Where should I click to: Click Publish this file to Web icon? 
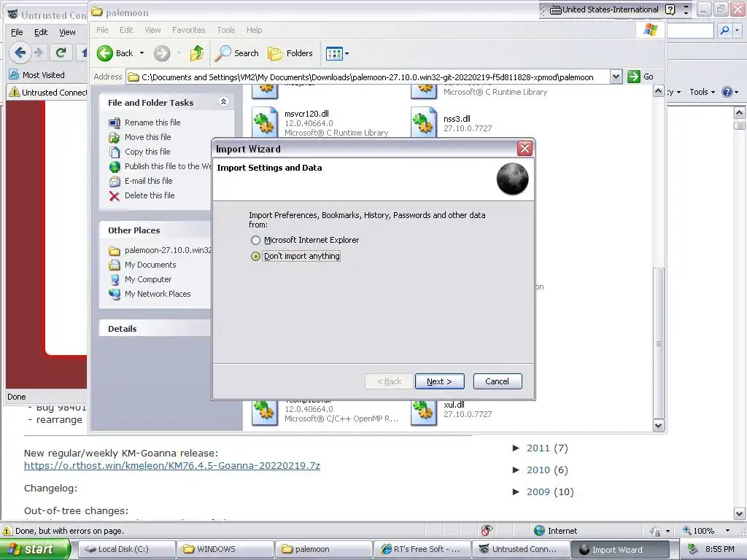click(115, 167)
